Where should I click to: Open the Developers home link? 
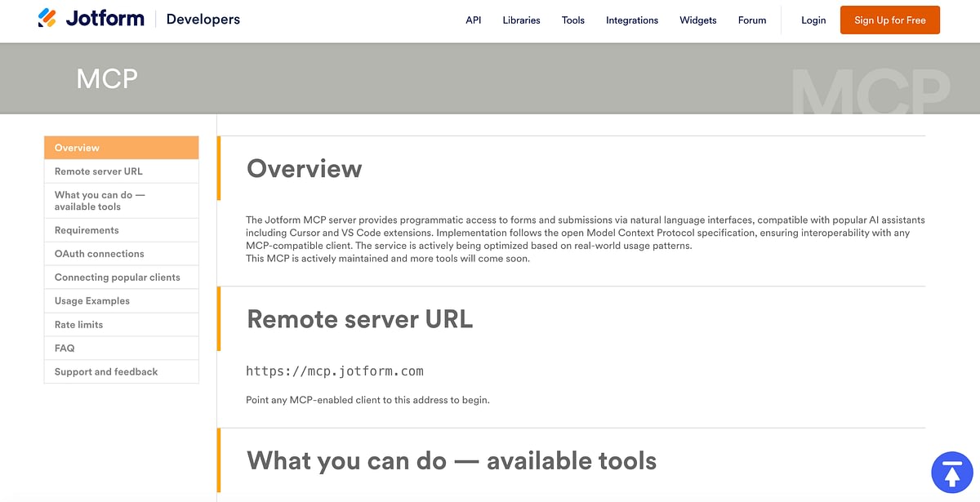click(x=203, y=19)
